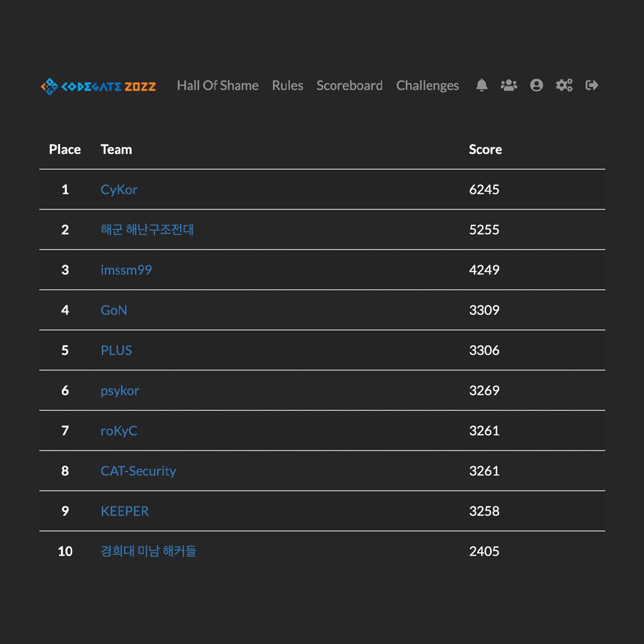Open the Hall Of Shame page
This screenshot has width=644, height=644.
click(x=218, y=85)
